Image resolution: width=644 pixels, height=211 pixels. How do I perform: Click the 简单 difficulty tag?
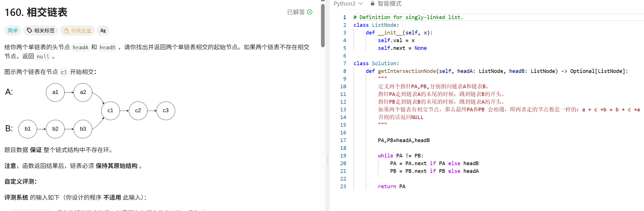tap(13, 30)
